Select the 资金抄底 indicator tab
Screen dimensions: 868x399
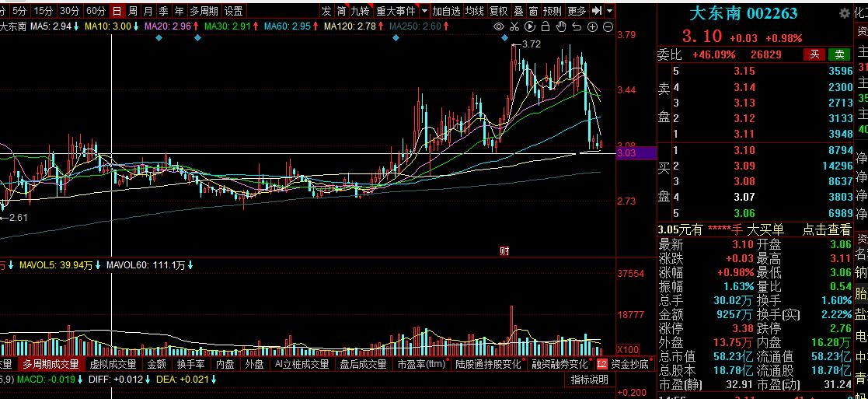click(x=630, y=364)
